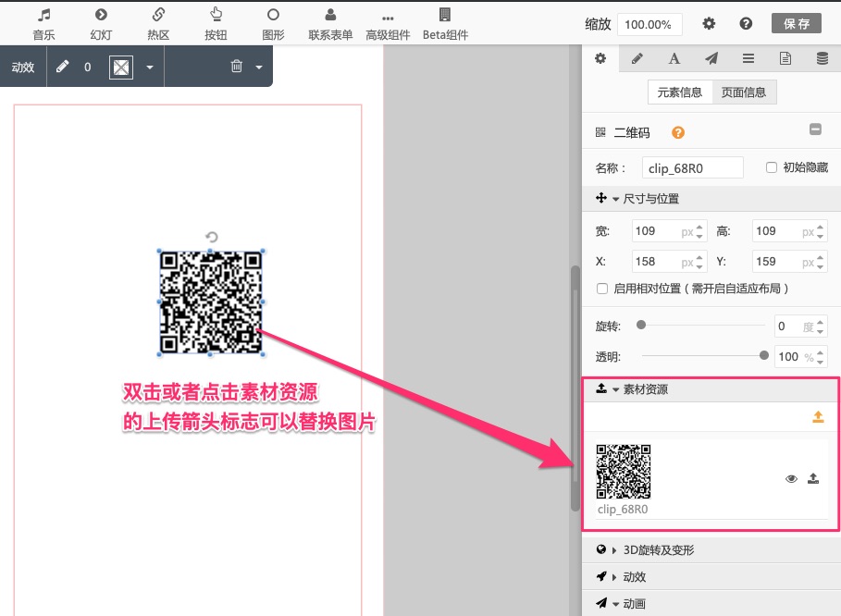Select the 元素信息 tab

pyautogui.click(x=680, y=92)
